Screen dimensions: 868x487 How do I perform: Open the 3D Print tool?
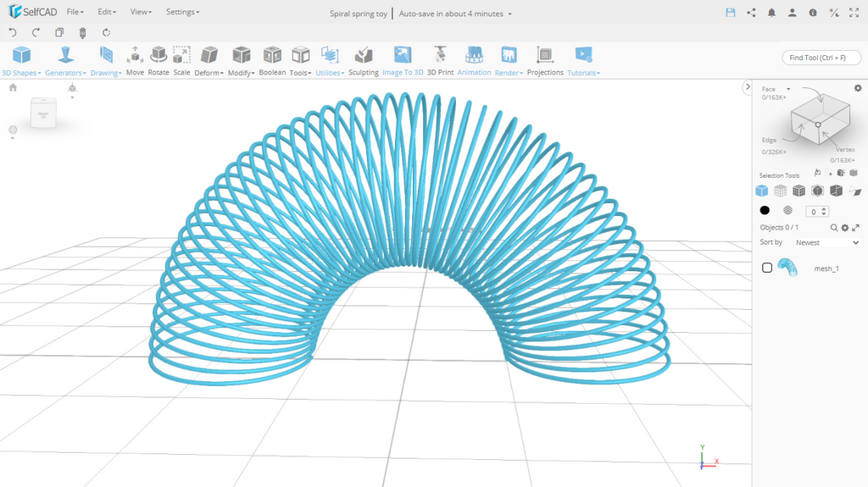[440, 61]
